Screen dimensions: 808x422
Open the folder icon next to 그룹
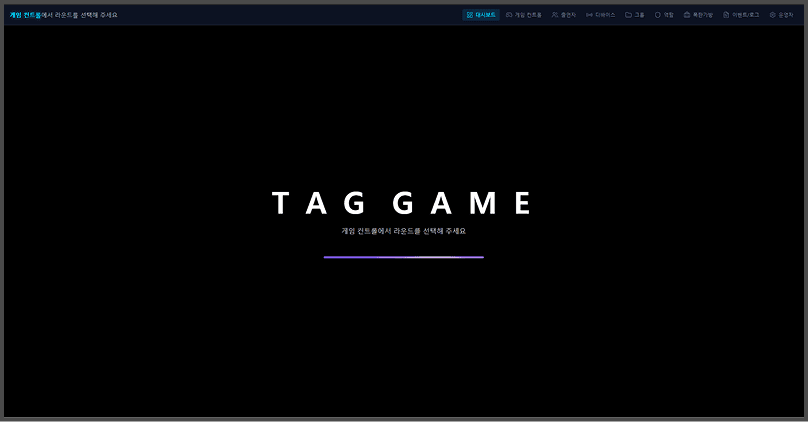click(628, 15)
